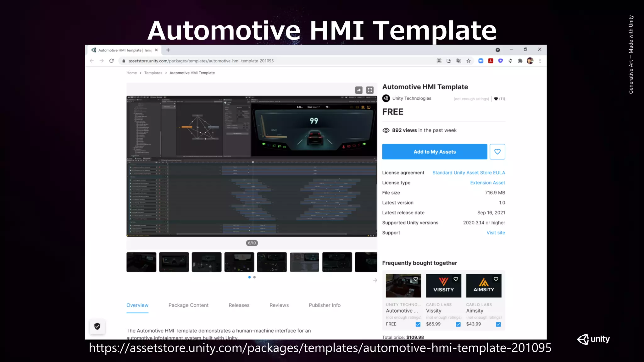Click Add to My Assets button
Viewport: 644px width, 362px height.
(435, 152)
